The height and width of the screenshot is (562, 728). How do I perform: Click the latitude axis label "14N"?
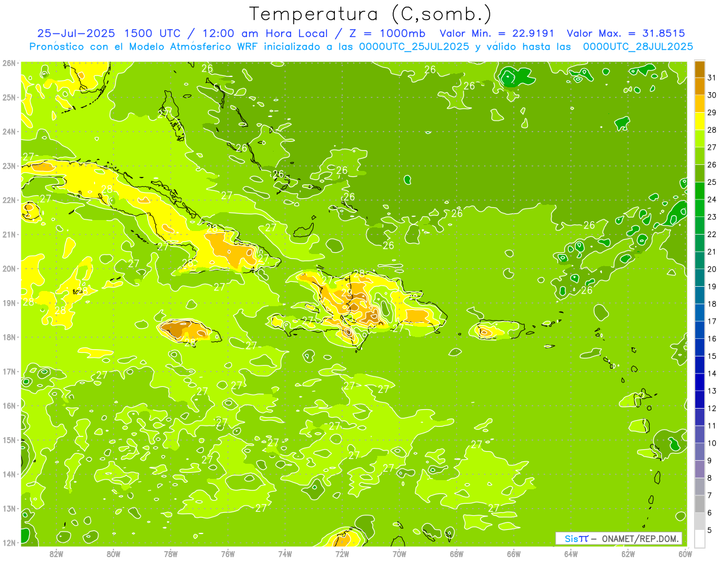pos(9,474)
